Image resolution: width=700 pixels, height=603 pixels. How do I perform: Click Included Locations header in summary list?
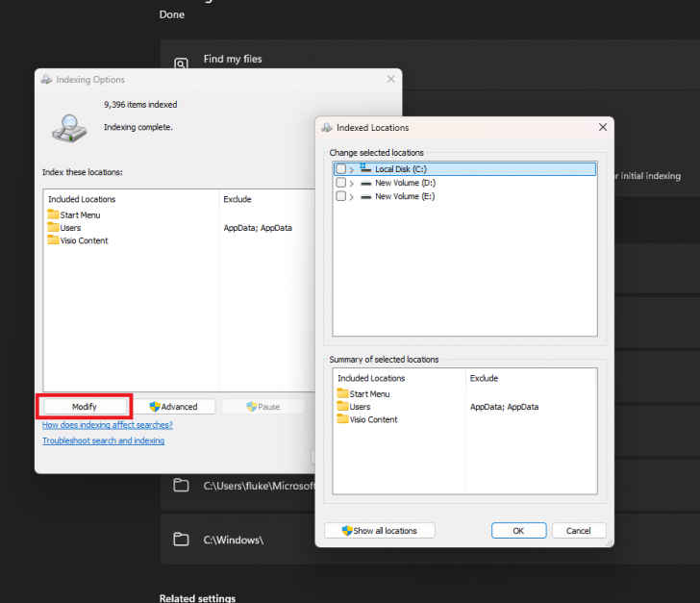point(371,378)
